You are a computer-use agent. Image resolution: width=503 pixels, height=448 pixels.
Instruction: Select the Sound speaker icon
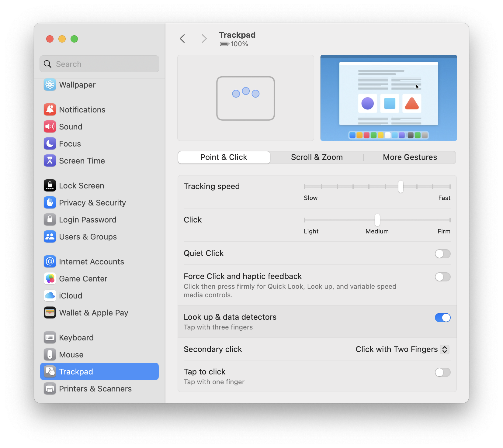[50, 127]
